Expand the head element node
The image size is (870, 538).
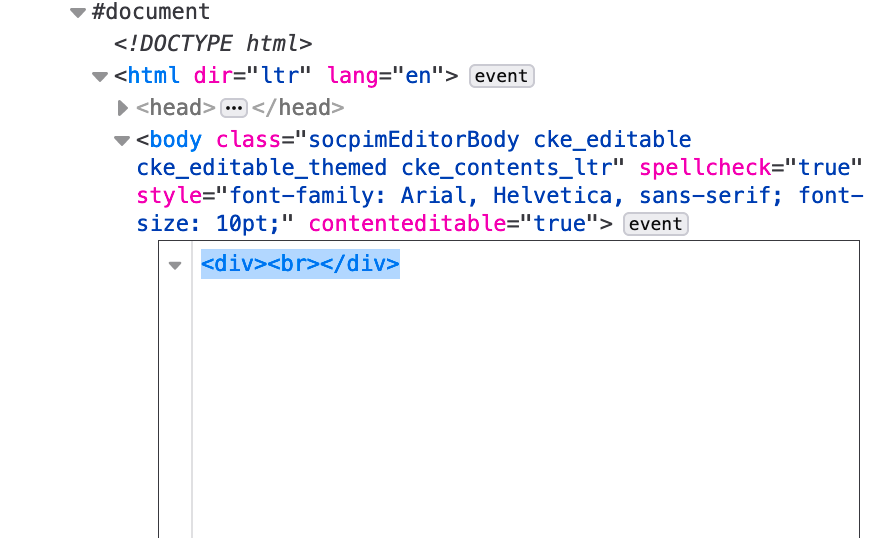[x=123, y=108]
